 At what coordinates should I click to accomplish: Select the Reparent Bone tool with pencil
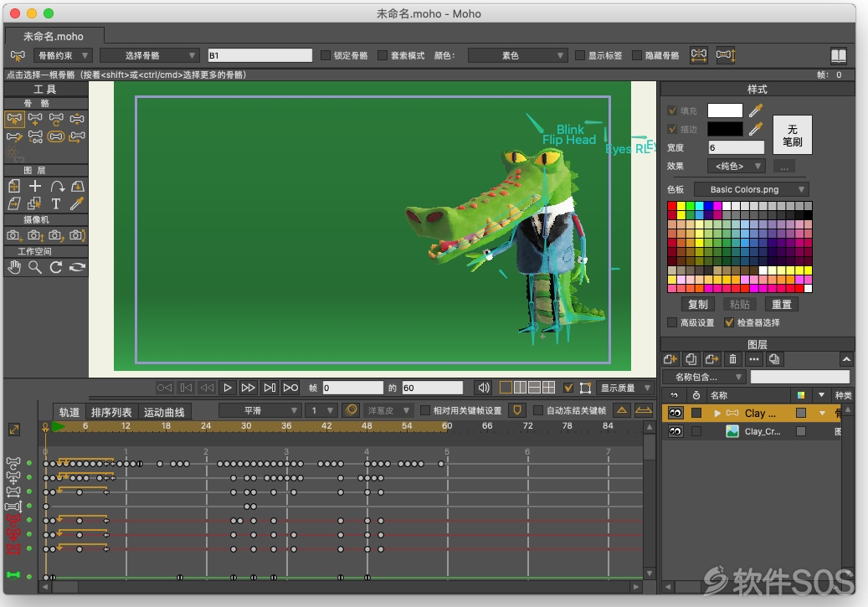tap(14, 136)
